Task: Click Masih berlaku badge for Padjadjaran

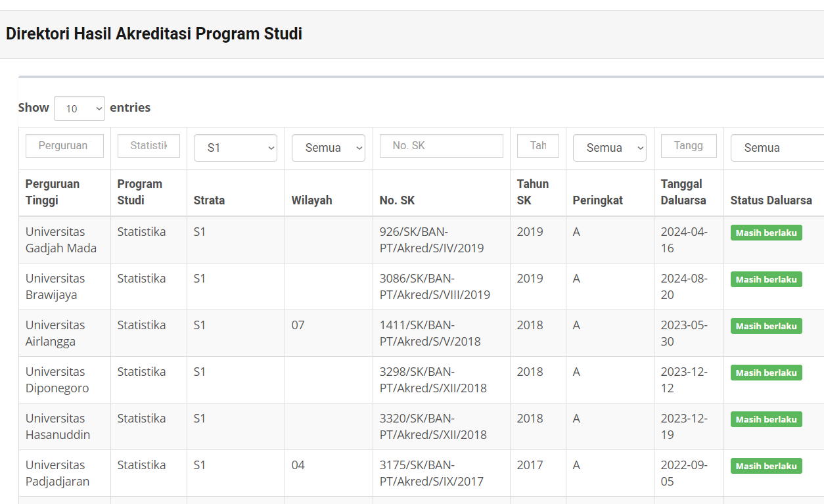Action: [766, 466]
